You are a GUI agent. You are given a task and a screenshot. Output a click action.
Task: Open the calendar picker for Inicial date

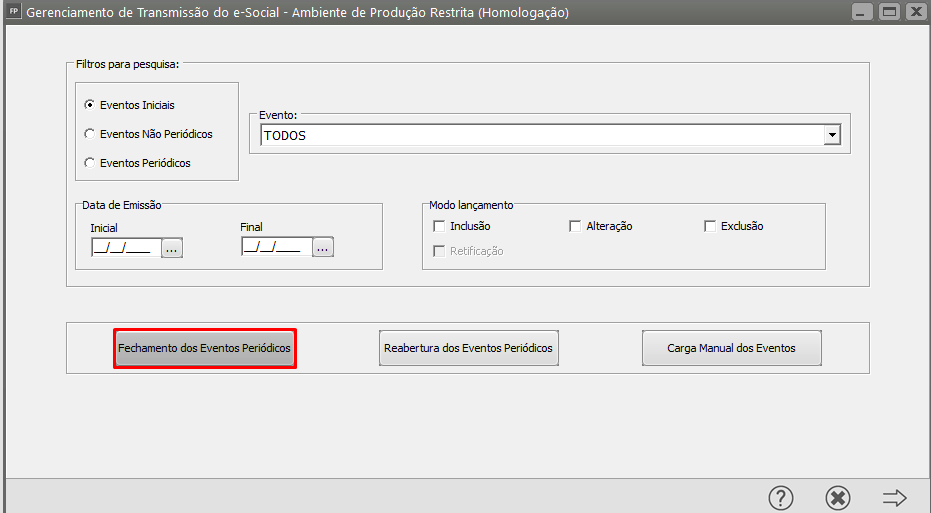(x=172, y=248)
